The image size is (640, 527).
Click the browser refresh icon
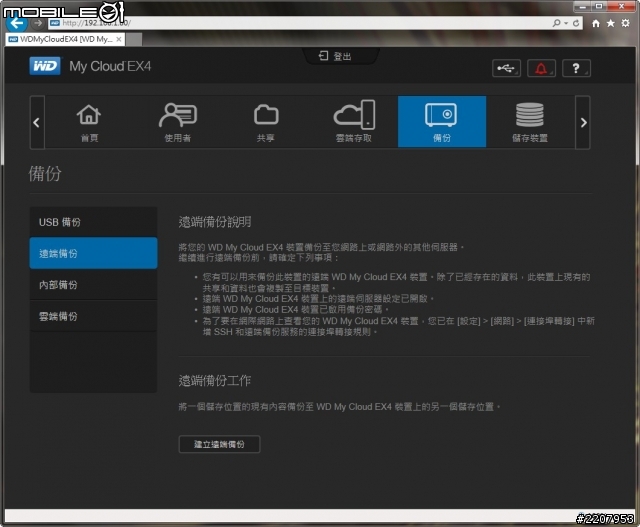[x=576, y=23]
